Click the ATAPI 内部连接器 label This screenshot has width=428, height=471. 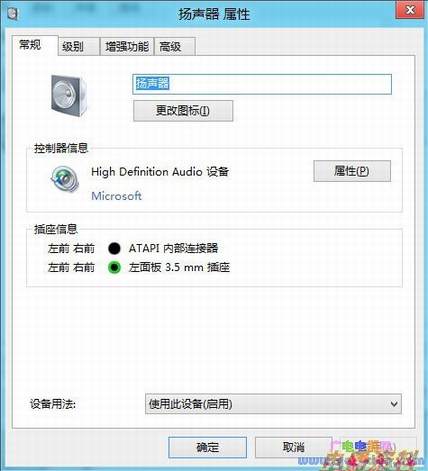[173, 248]
